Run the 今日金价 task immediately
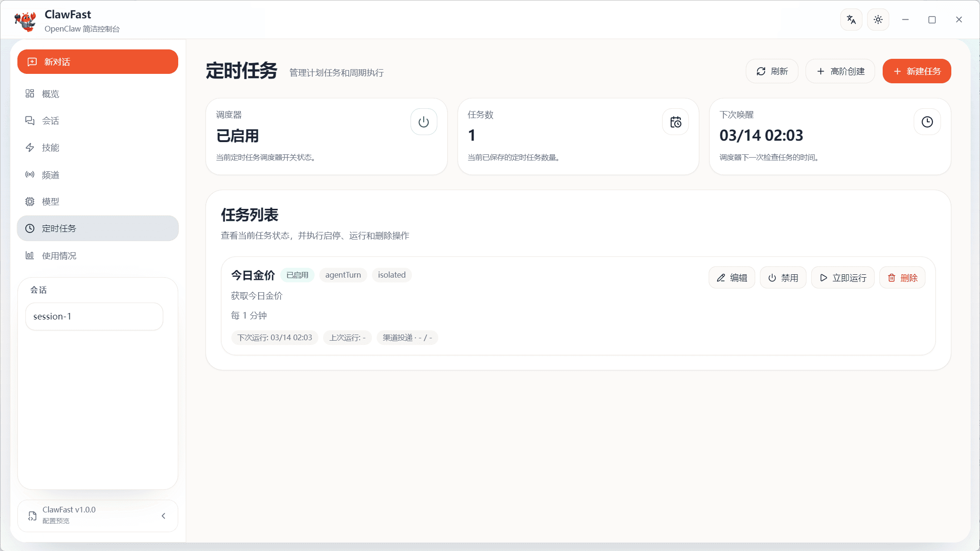 pyautogui.click(x=842, y=278)
